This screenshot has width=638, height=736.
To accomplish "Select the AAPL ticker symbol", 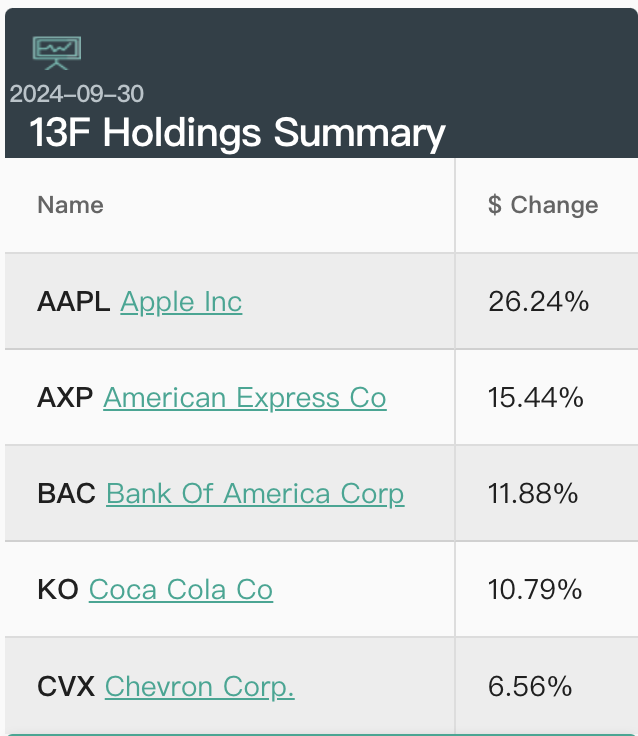I will tap(74, 302).
